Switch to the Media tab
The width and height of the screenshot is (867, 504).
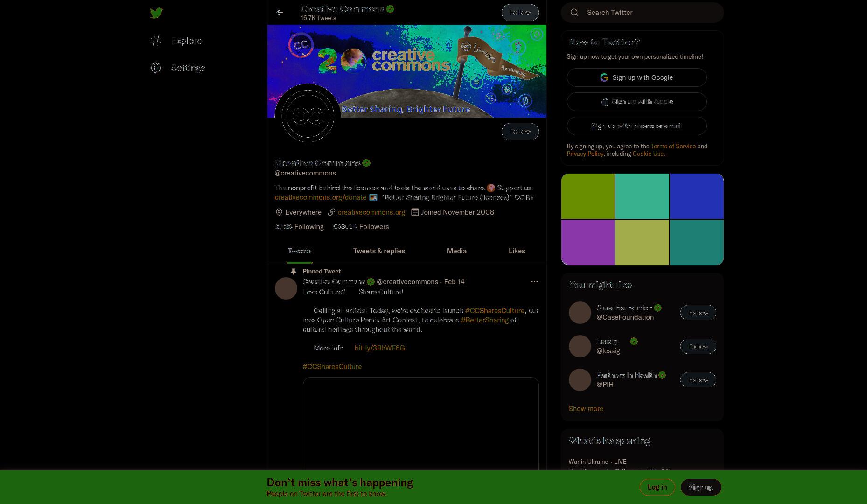[x=457, y=251]
